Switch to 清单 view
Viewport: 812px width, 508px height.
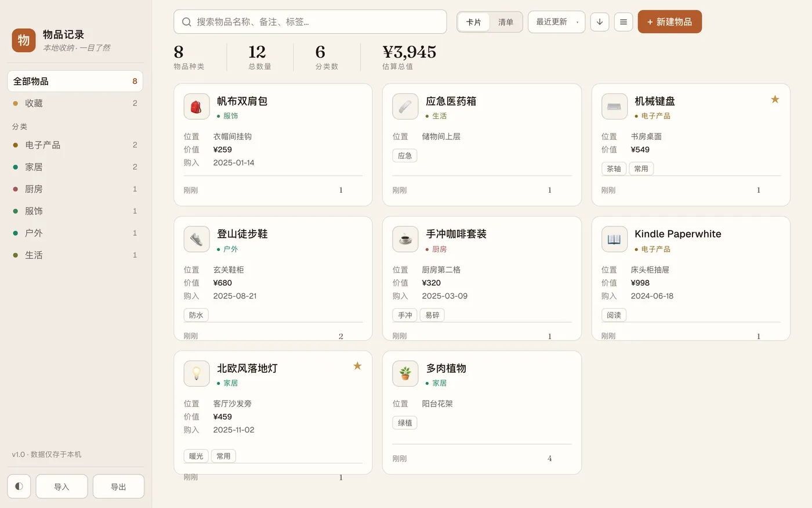(506, 22)
